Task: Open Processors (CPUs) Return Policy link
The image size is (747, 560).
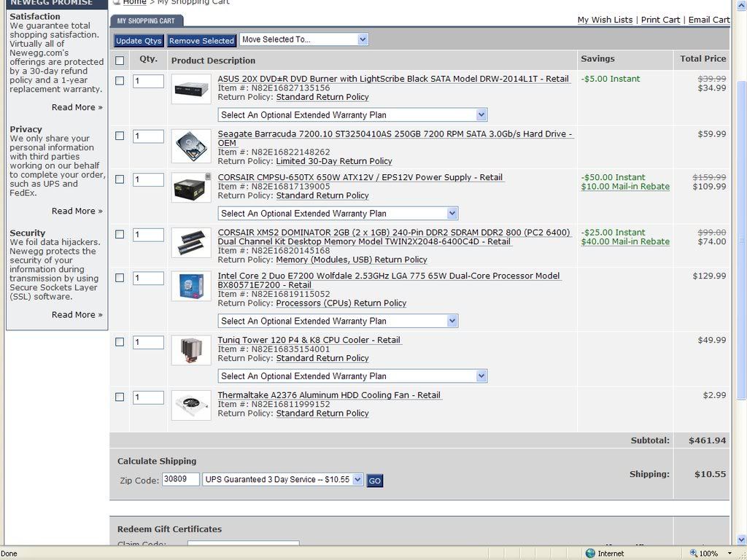Action: point(341,303)
